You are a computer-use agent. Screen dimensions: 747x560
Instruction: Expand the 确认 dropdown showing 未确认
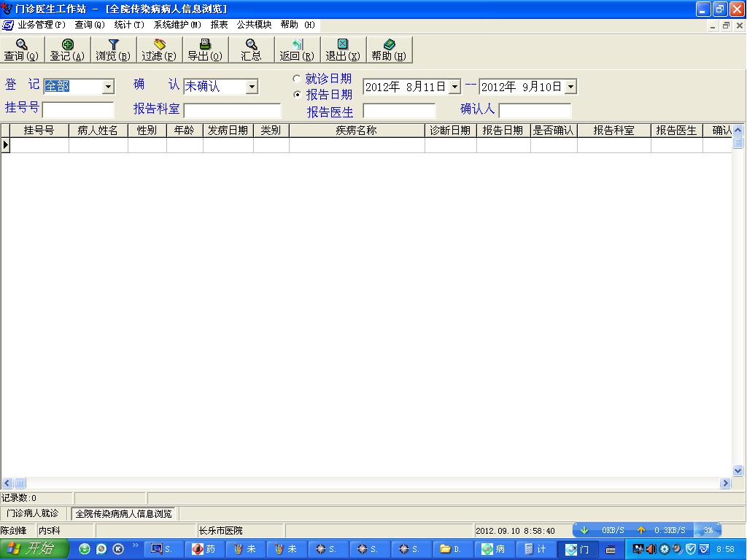[x=252, y=87]
